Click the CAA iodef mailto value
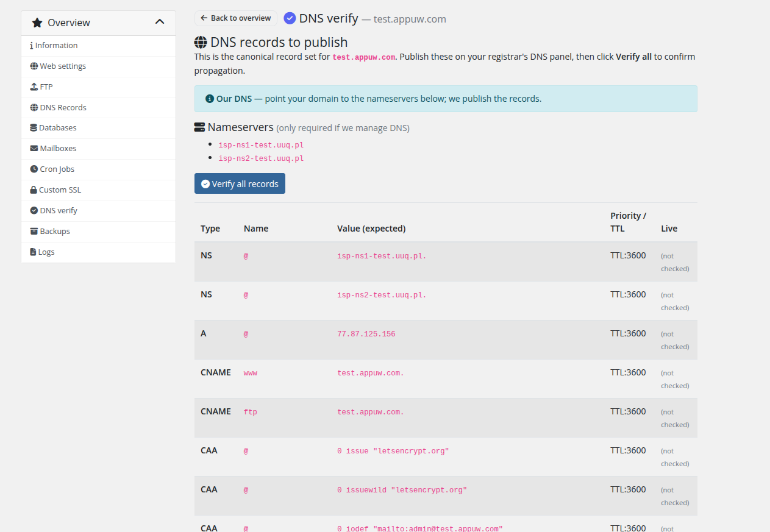The width and height of the screenshot is (770, 532). [x=420, y=528]
